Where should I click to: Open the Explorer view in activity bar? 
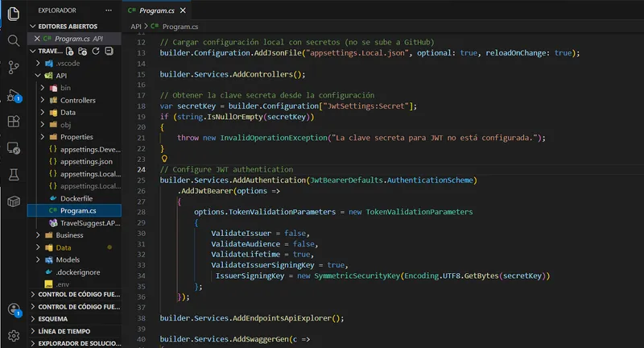14,14
